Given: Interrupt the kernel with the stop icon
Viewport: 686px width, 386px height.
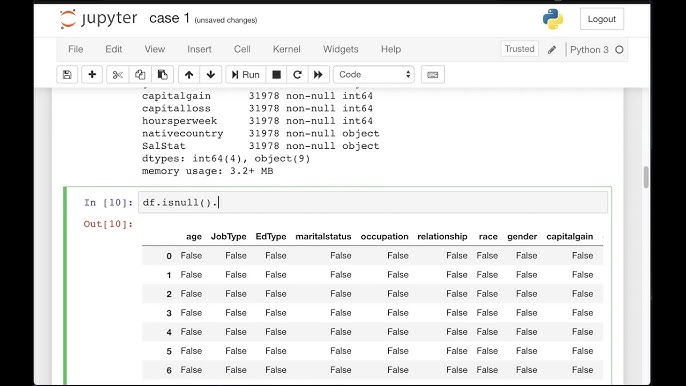Looking at the screenshot, I should click(x=276, y=74).
